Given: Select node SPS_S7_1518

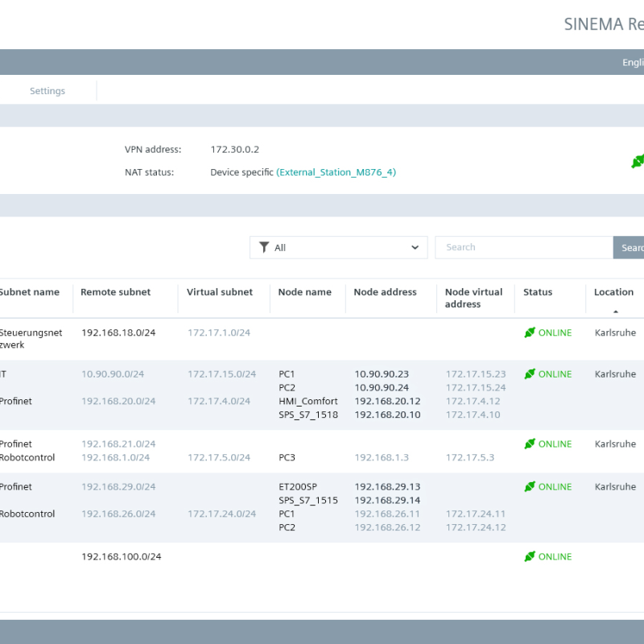Looking at the screenshot, I should [x=308, y=415].
